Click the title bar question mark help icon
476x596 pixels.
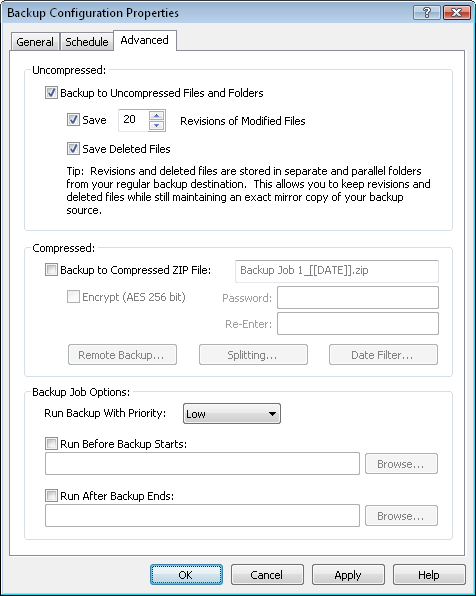pos(427,13)
